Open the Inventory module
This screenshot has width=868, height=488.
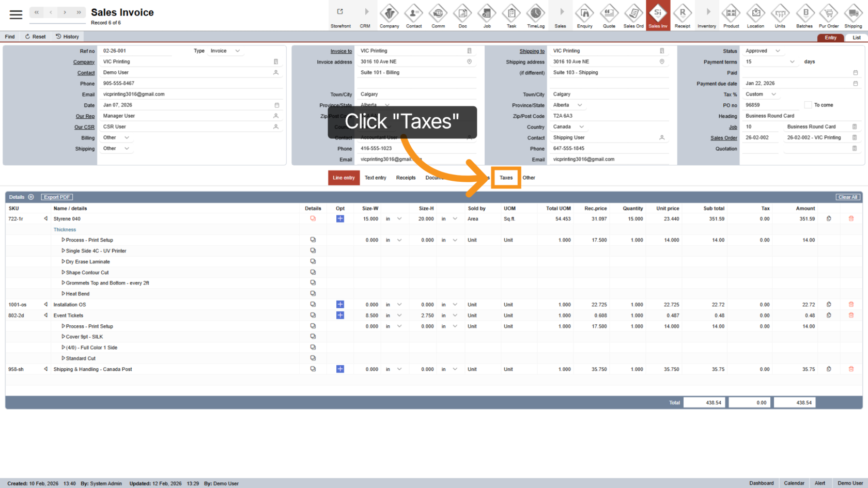click(x=707, y=15)
